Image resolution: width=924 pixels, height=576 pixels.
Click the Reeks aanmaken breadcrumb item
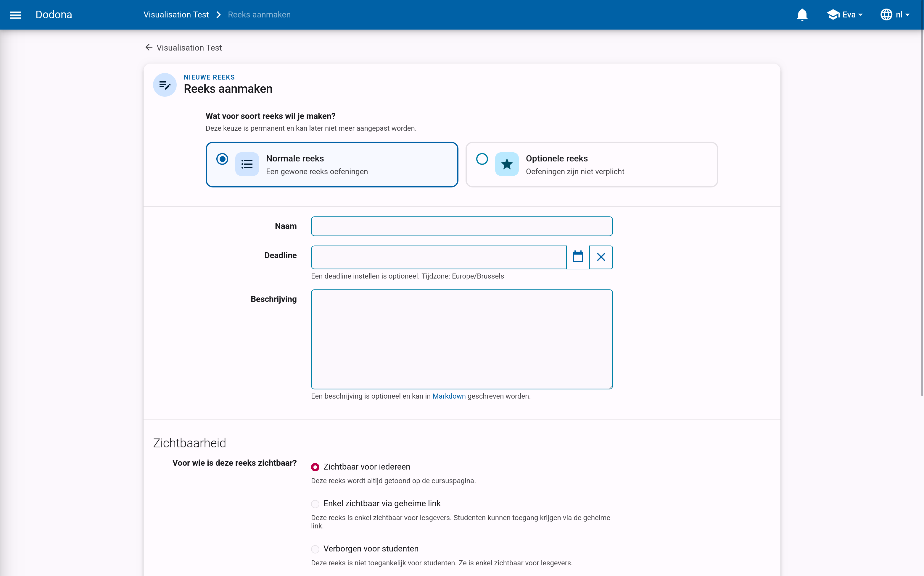click(259, 15)
